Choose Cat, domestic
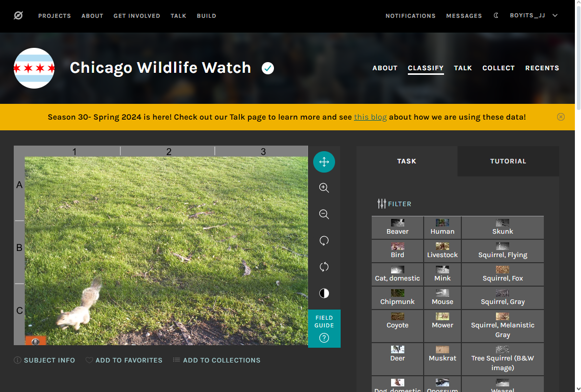Screen dimensions: 581x392 (x=398, y=274)
